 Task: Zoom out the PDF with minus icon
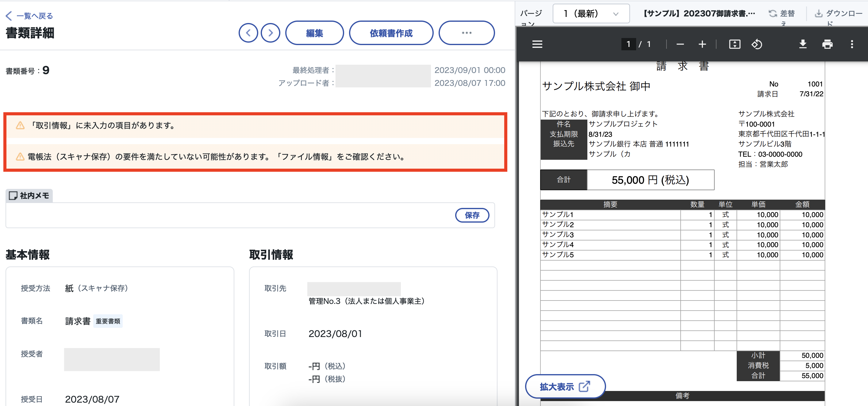(680, 44)
